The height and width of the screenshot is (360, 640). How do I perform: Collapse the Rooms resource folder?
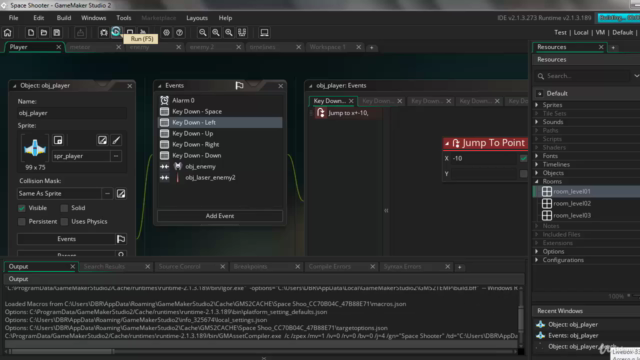tap(537, 182)
